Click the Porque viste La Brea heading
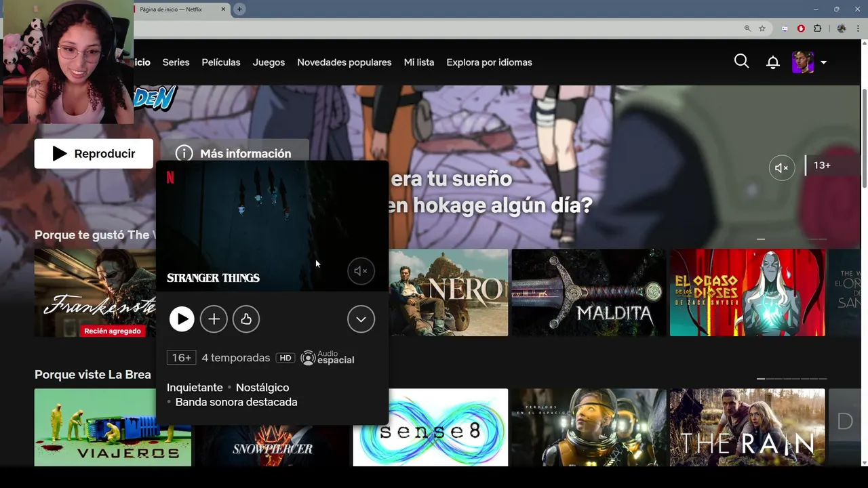The height and width of the screenshot is (488, 868). [93, 375]
